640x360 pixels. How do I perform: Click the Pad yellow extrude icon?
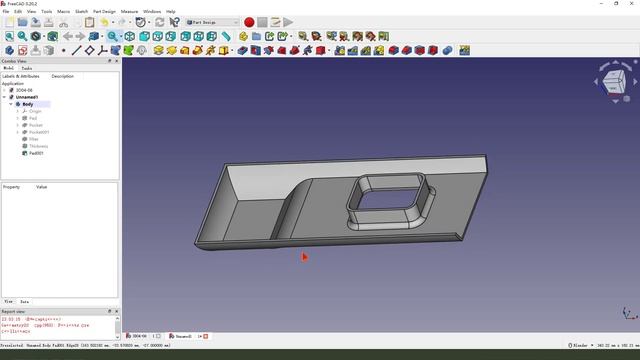[158, 50]
